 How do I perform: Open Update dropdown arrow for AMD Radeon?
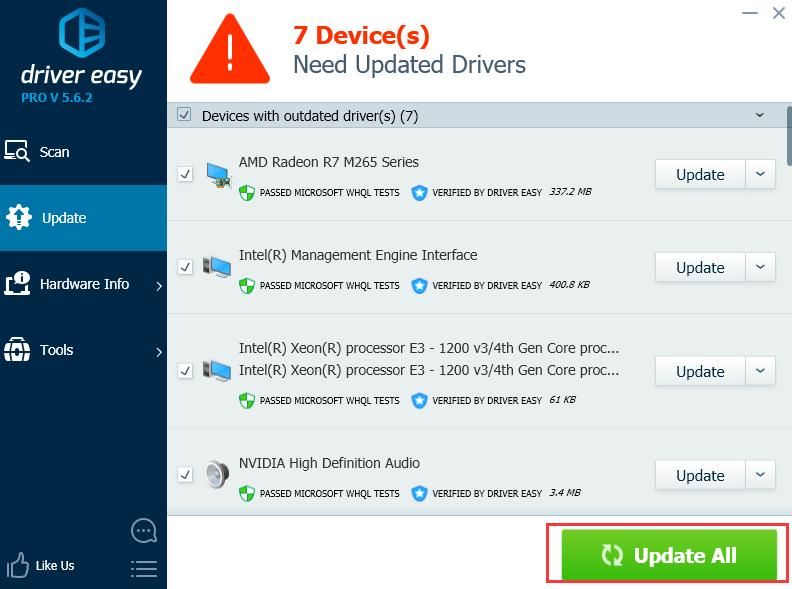[x=760, y=174]
